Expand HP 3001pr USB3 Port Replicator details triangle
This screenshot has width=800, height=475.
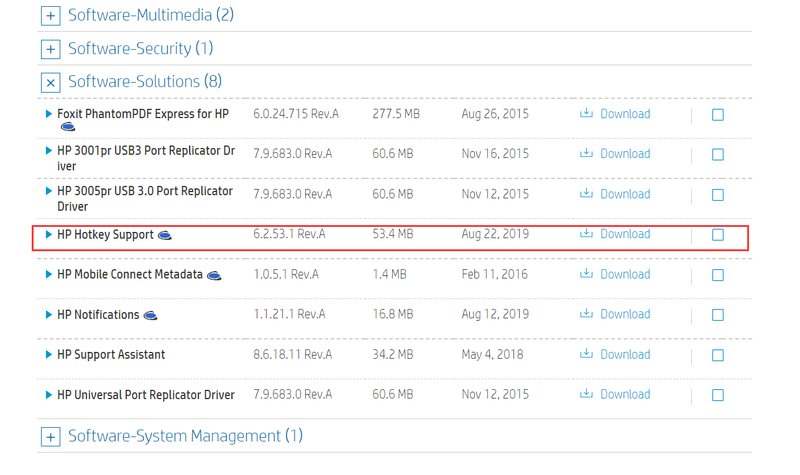[x=48, y=151]
